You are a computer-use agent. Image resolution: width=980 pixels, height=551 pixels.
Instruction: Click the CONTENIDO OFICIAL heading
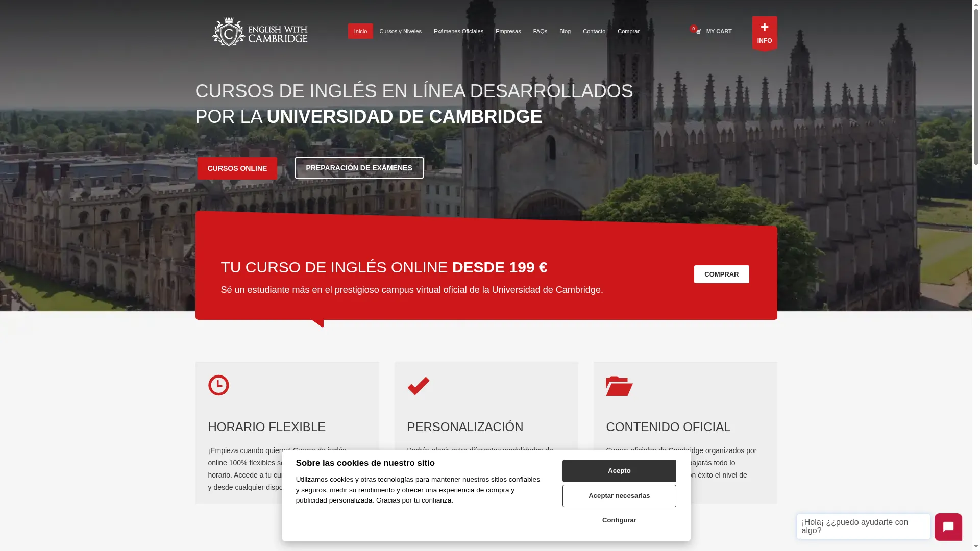668,427
